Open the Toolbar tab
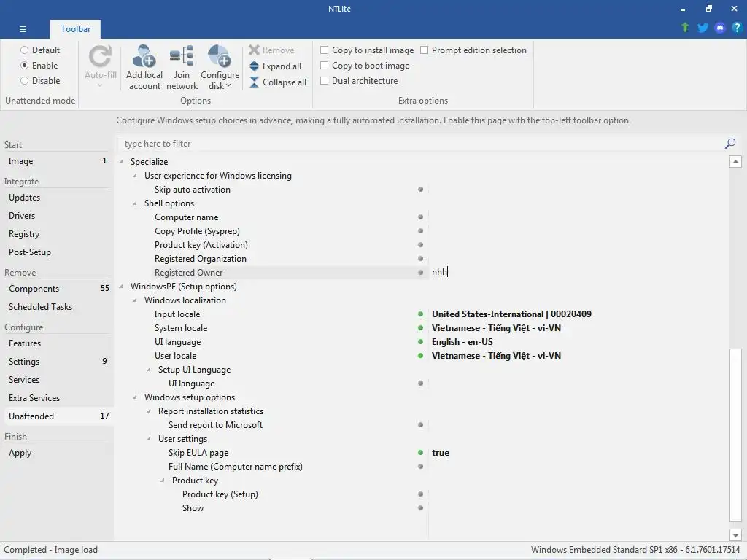This screenshot has width=747, height=560. pyautogui.click(x=75, y=29)
